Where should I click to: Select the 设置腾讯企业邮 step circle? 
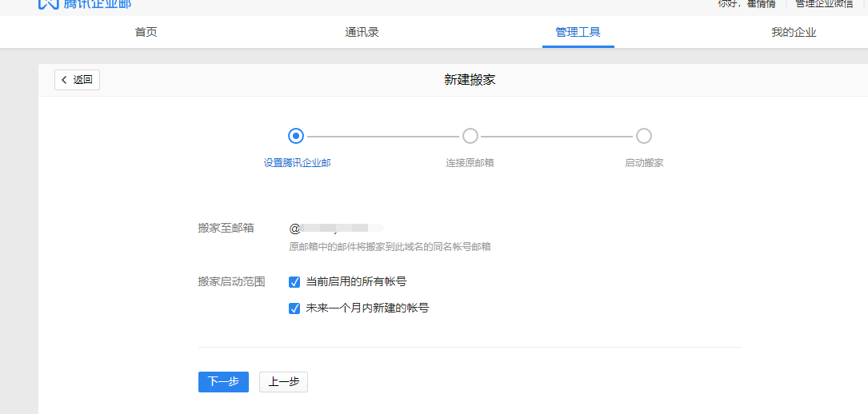[x=296, y=136]
